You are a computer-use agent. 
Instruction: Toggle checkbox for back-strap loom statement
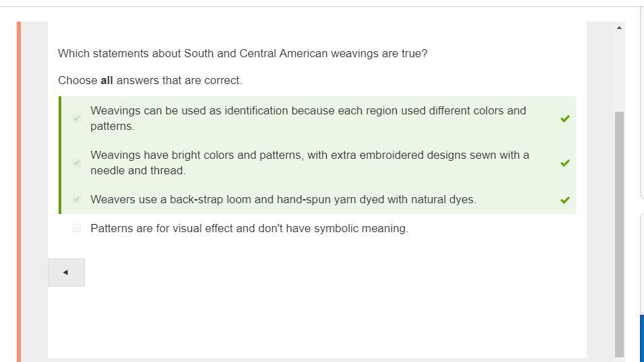click(77, 199)
